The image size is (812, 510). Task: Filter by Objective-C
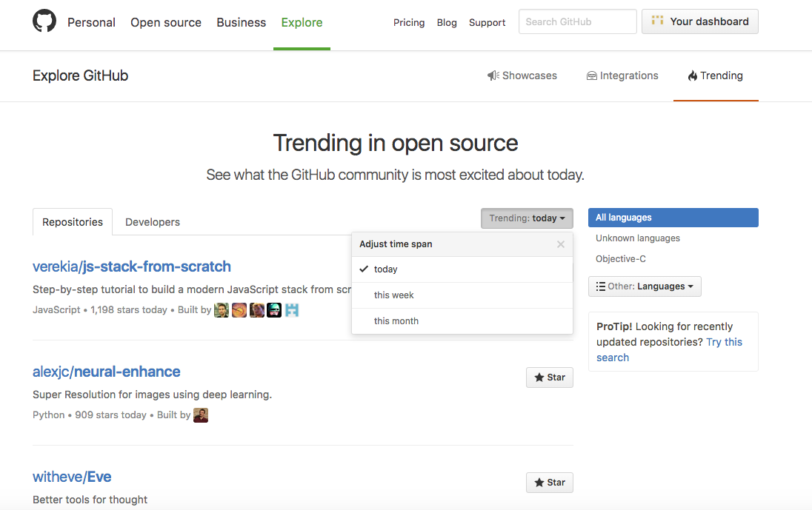tap(620, 258)
